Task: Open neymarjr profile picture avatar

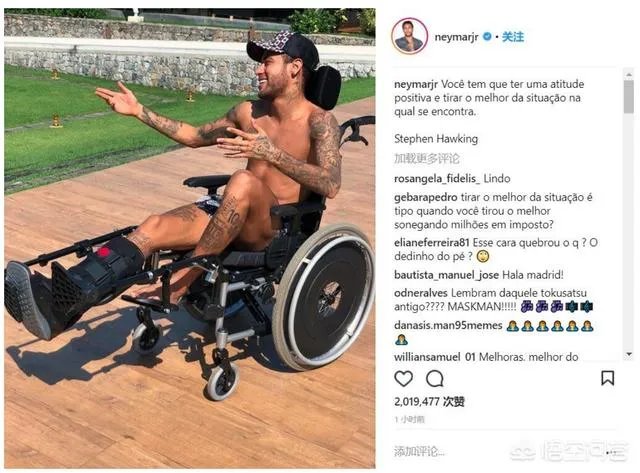Action: 409,36
